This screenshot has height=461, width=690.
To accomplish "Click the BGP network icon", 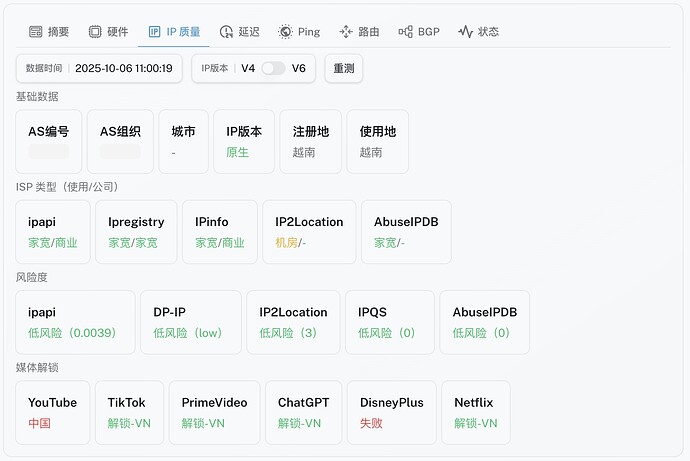I will 405,32.
